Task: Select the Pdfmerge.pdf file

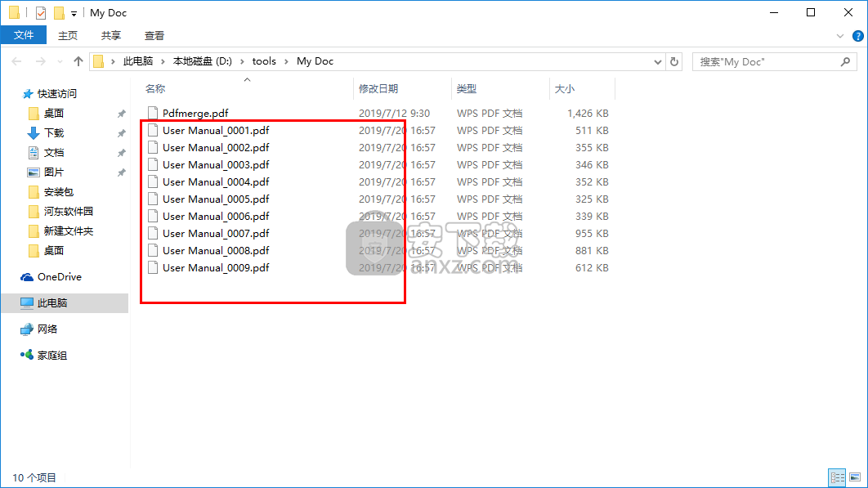Action: click(x=195, y=114)
